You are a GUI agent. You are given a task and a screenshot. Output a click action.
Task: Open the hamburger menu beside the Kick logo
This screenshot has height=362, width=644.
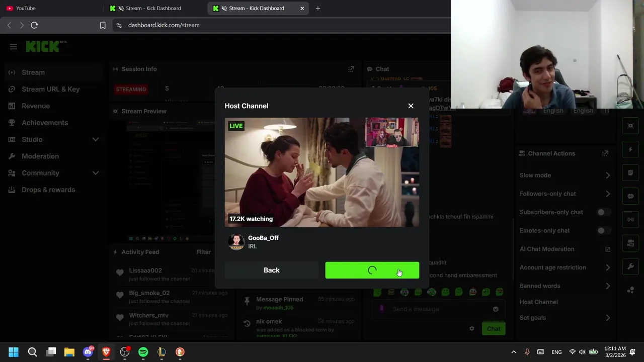(x=13, y=47)
